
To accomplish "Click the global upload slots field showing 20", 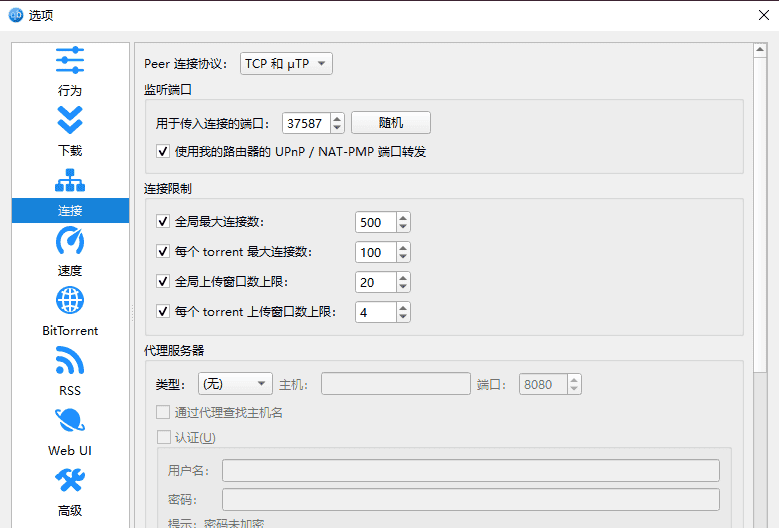I will coord(376,282).
